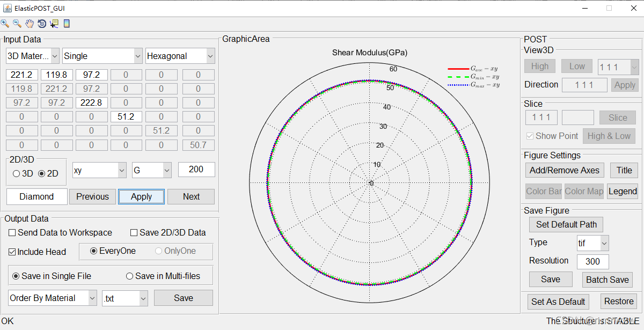Click Save under Save Figure
Viewport: 644px width, 330px height.
(x=551, y=280)
